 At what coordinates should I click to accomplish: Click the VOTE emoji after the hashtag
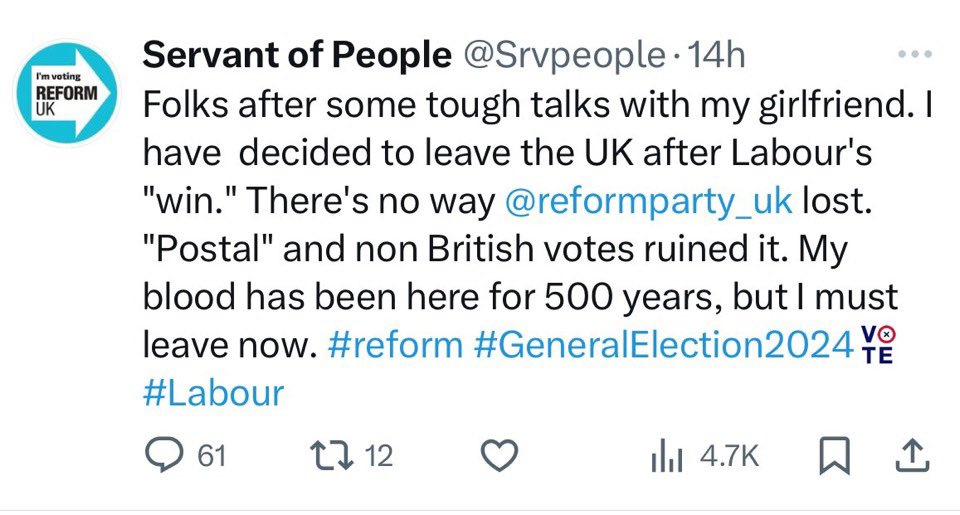pos(879,345)
